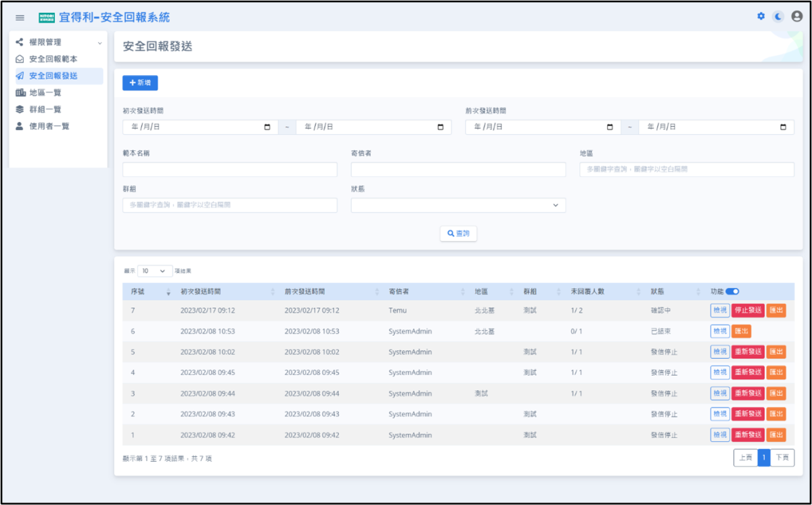This screenshot has width=812, height=505.
Task: Go to 安全回報範本 in sidebar
Action: coord(53,59)
